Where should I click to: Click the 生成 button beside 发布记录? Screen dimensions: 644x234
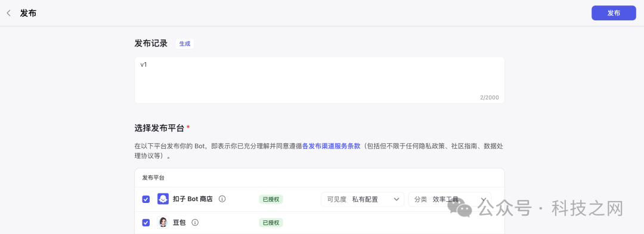point(185,44)
